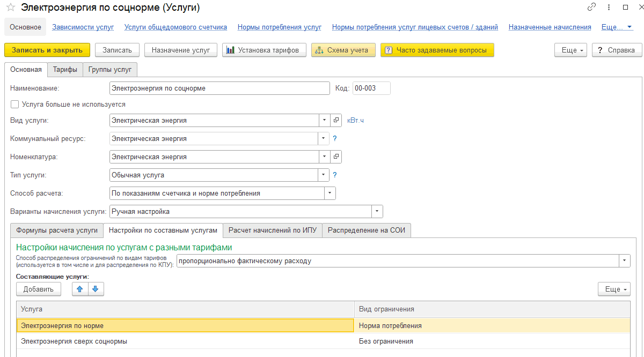Select the Основное navigation section
This screenshot has height=357, width=644.
tap(25, 27)
